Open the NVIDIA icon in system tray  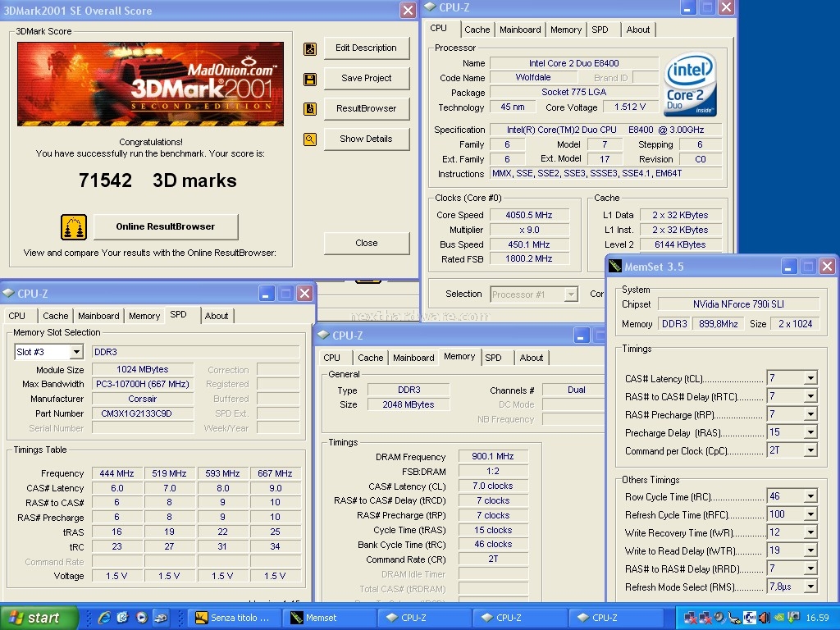click(779, 618)
